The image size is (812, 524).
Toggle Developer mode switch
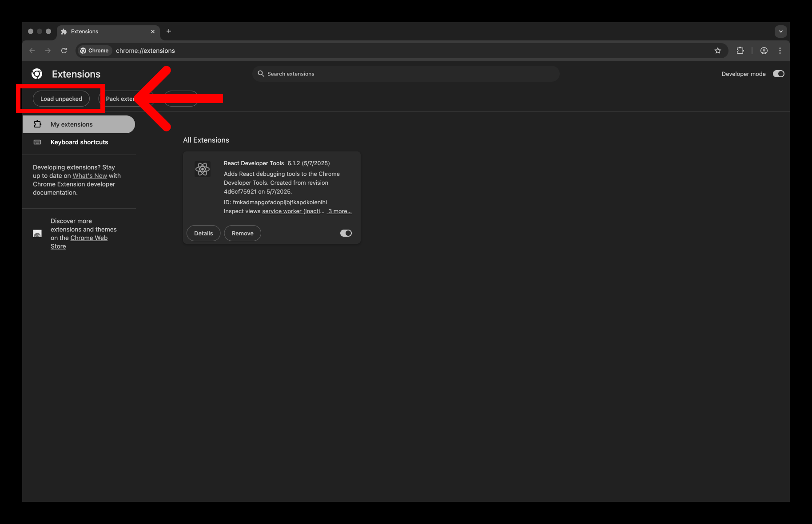point(778,74)
